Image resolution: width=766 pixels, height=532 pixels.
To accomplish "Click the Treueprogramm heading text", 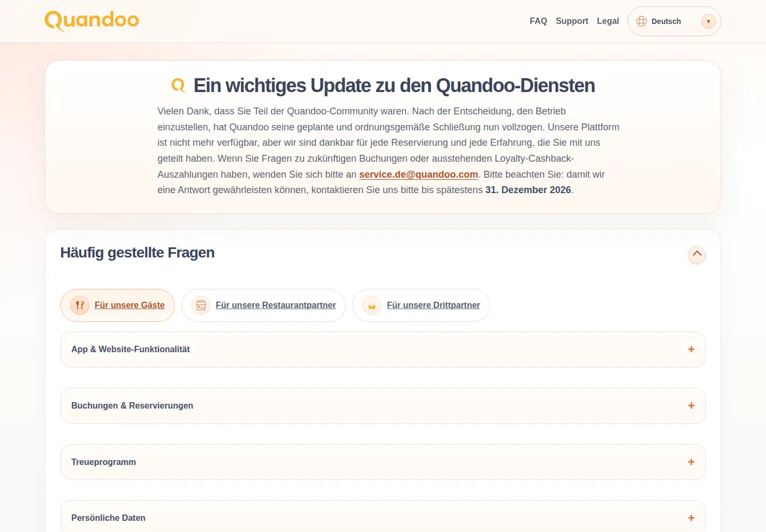I will (x=104, y=462).
